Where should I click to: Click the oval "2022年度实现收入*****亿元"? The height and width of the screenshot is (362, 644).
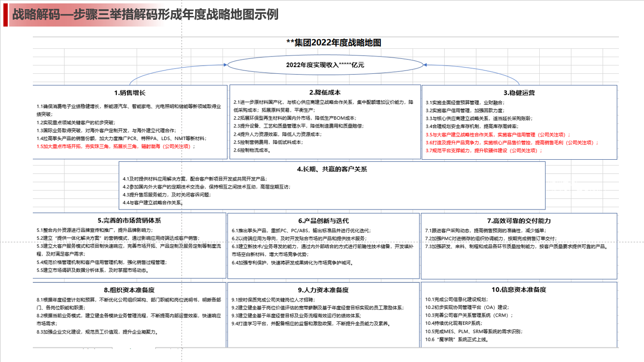click(326, 64)
